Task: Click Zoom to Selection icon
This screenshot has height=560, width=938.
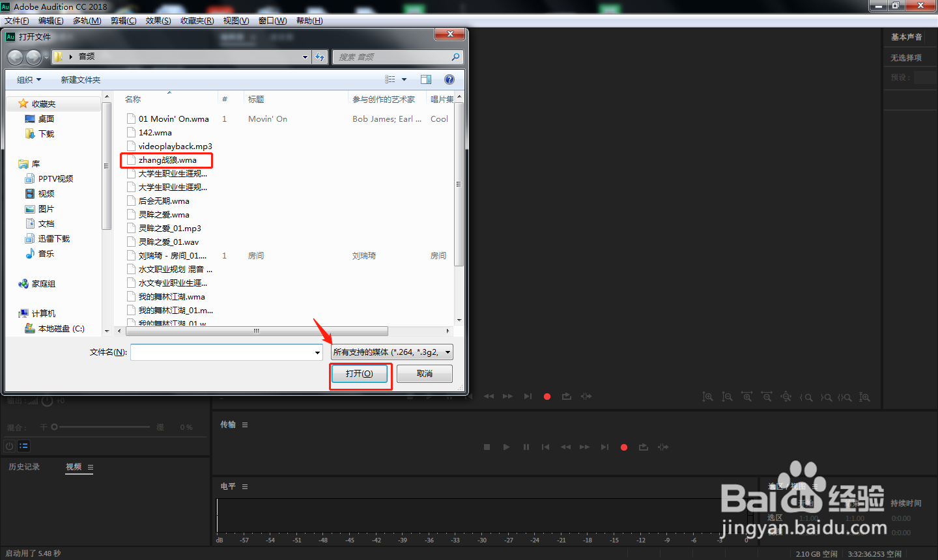Action: point(845,397)
